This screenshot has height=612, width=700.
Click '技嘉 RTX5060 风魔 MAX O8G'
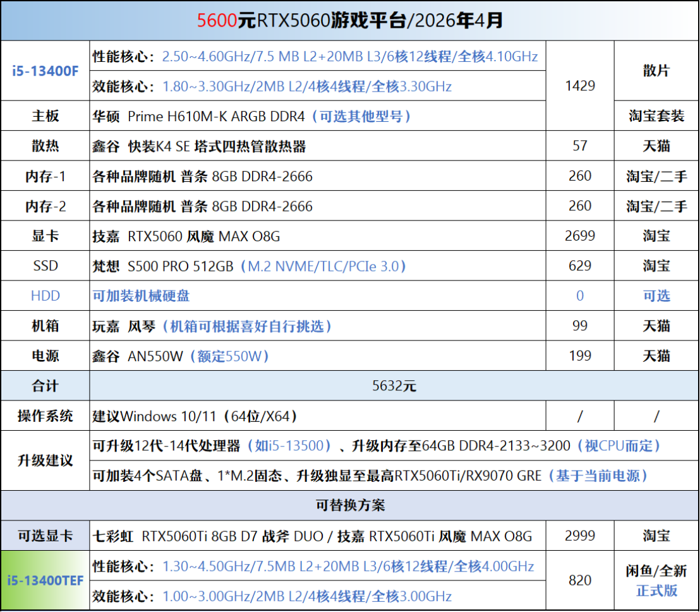pos(186,236)
